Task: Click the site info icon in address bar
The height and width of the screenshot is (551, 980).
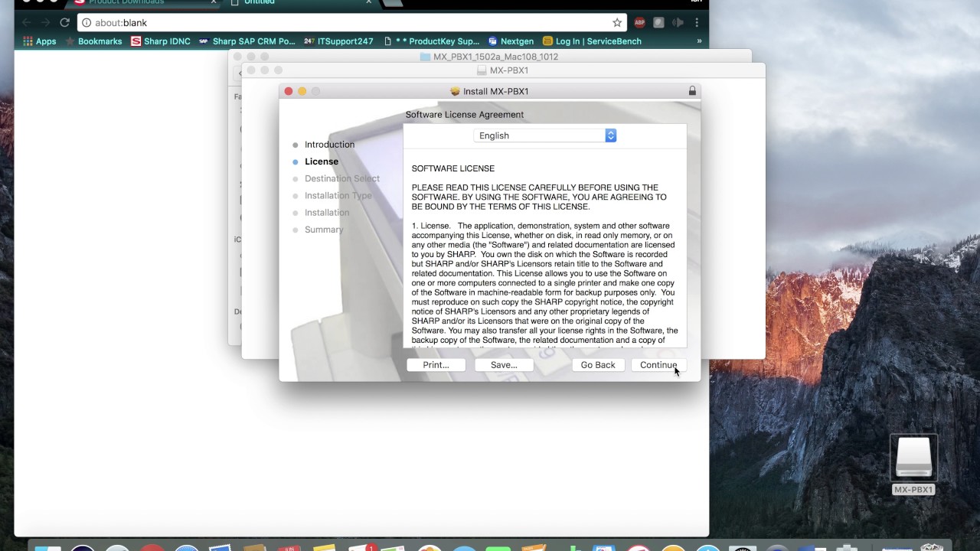Action: click(x=87, y=23)
